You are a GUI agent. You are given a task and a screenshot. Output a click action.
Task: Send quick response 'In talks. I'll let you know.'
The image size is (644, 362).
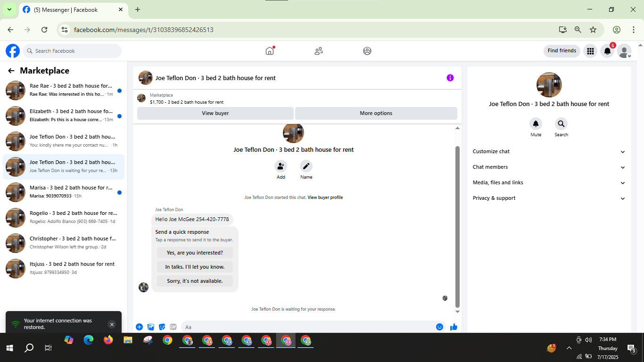(x=195, y=267)
